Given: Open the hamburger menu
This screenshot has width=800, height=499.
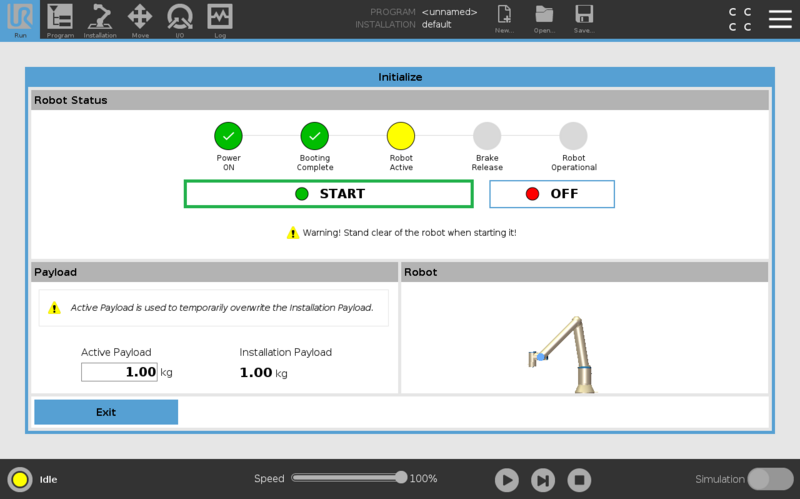Looking at the screenshot, I should pos(780,19).
